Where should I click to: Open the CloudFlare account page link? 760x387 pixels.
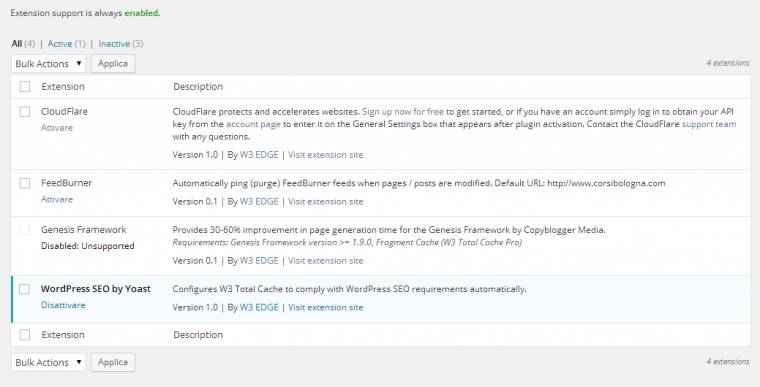[x=253, y=124]
